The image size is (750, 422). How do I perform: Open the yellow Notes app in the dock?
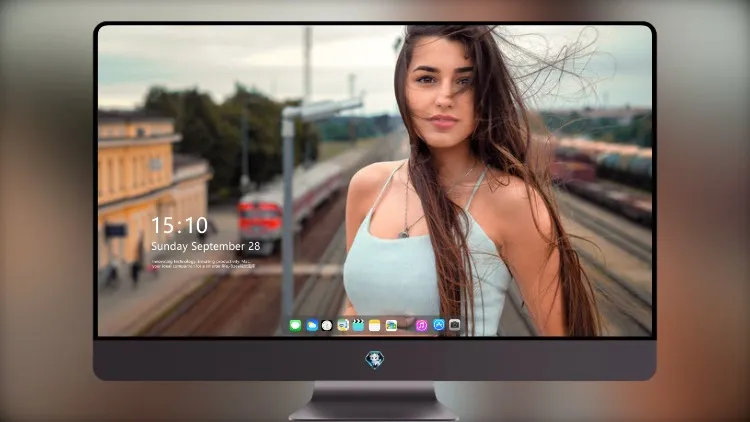(x=375, y=325)
